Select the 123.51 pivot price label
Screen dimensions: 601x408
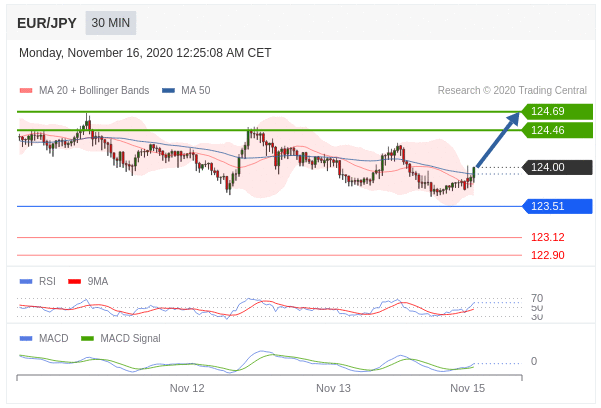pos(558,206)
